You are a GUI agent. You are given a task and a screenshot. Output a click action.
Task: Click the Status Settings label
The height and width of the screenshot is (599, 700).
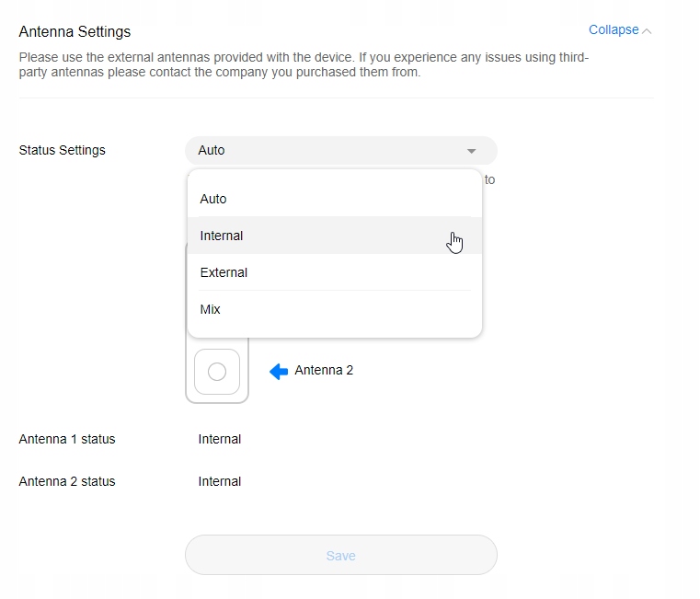pos(62,150)
